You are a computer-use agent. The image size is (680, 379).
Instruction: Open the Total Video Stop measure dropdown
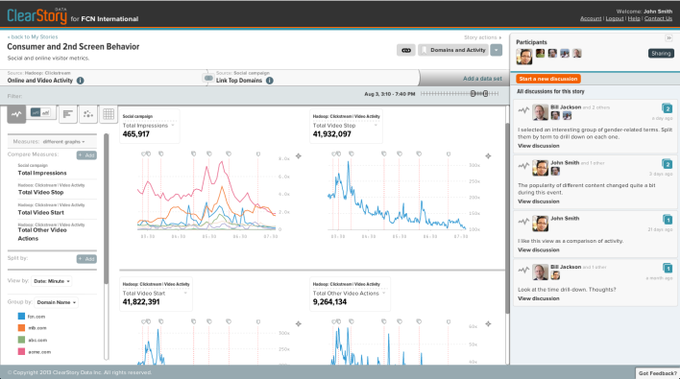click(376, 125)
